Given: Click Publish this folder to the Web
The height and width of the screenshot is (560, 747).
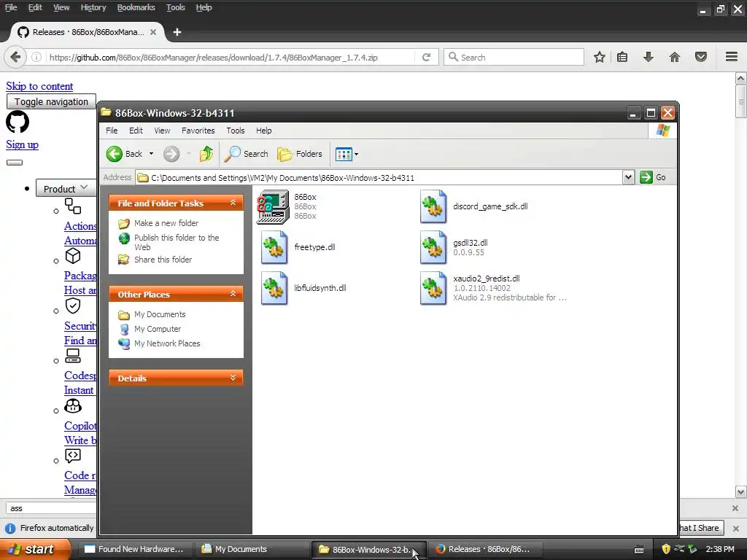Looking at the screenshot, I should (x=177, y=242).
